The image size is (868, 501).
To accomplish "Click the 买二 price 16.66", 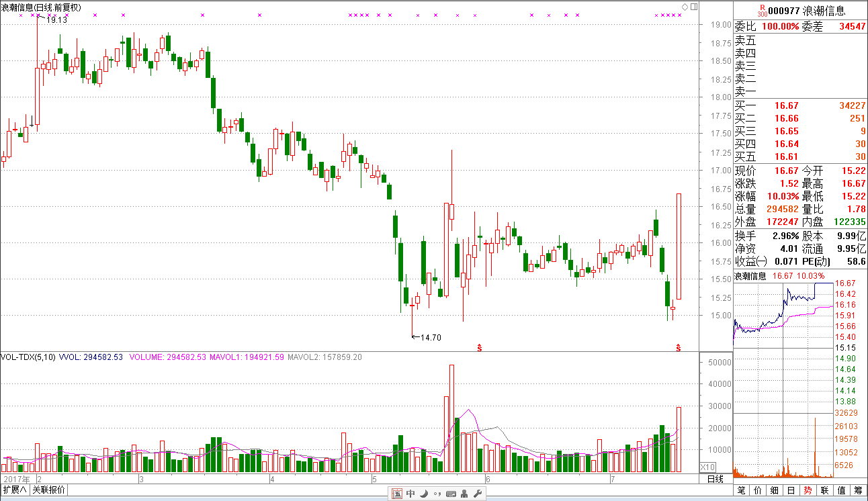I will pyautogui.click(x=787, y=118).
